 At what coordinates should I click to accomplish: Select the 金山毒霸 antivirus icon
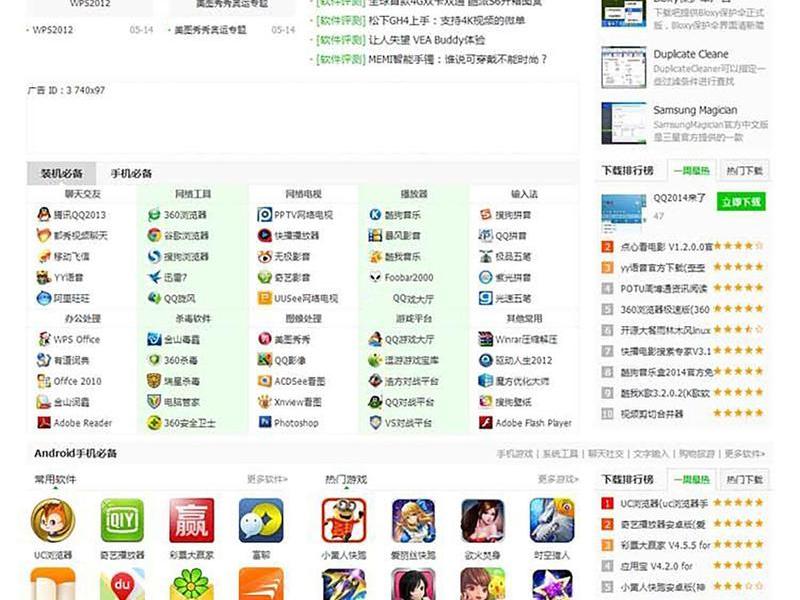pyautogui.click(x=154, y=339)
